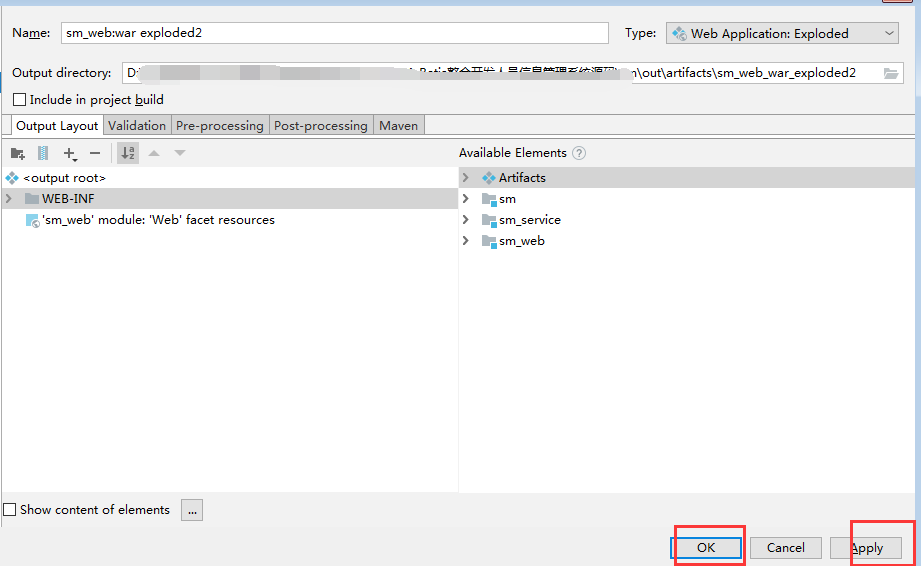Open the Maven tab
Image resolution: width=921 pixels, height=566 pixels.
point(398,126)
